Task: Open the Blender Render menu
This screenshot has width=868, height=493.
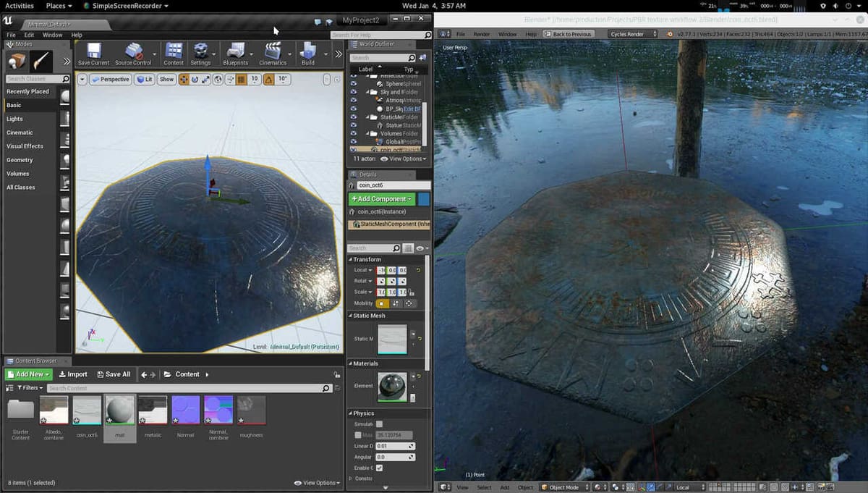Action: point(482,34)
